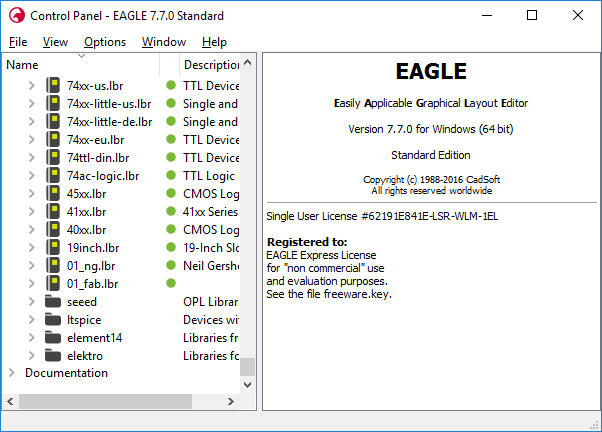Open the Help menu
The width and height of the screenshot is (602, 432).
[x=214, y=42]
